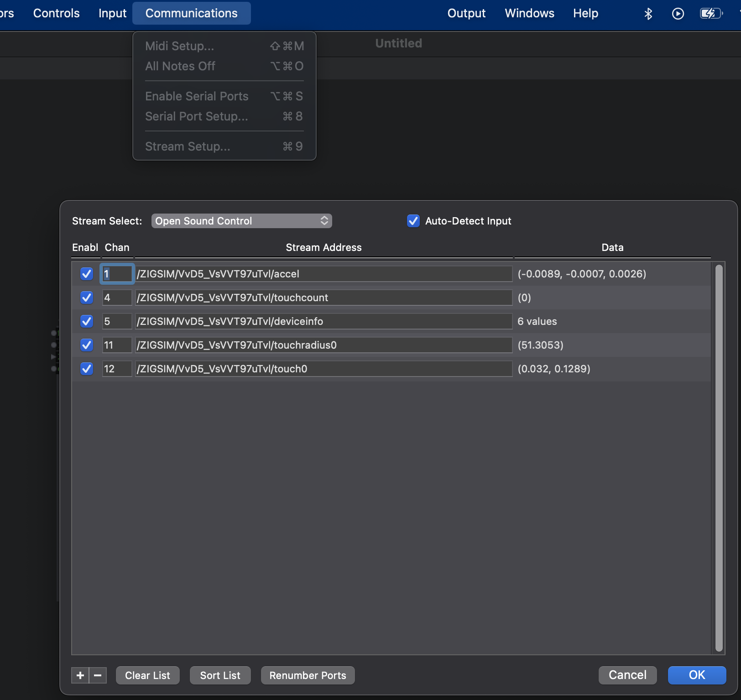Click the deviceinfo stream address field

tap(324, 321)
